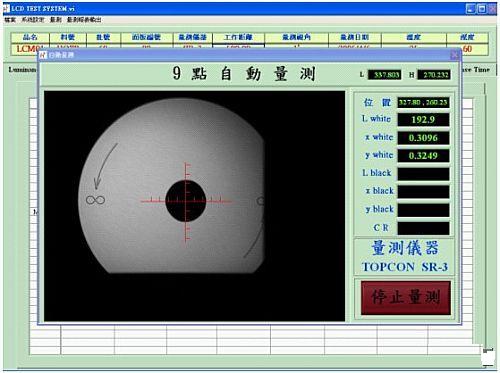
Task: Click the x white value field 0.3096
Action: point(423,138)
